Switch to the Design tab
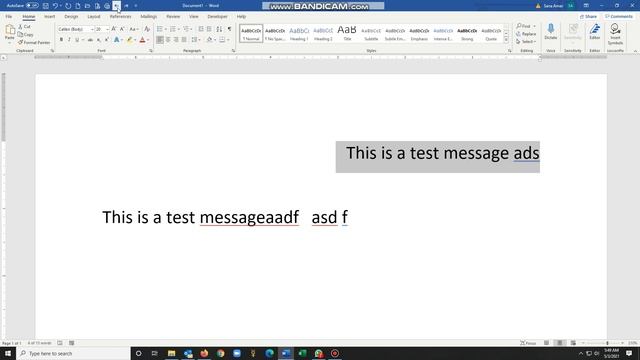The height and width of the screenshot is (360, 640). coord(71,17)
